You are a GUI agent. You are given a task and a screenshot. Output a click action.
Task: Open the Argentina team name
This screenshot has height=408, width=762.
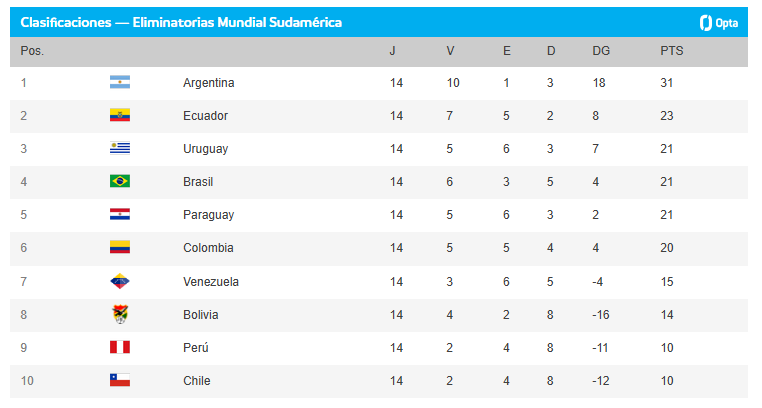[x=208, y=83]
